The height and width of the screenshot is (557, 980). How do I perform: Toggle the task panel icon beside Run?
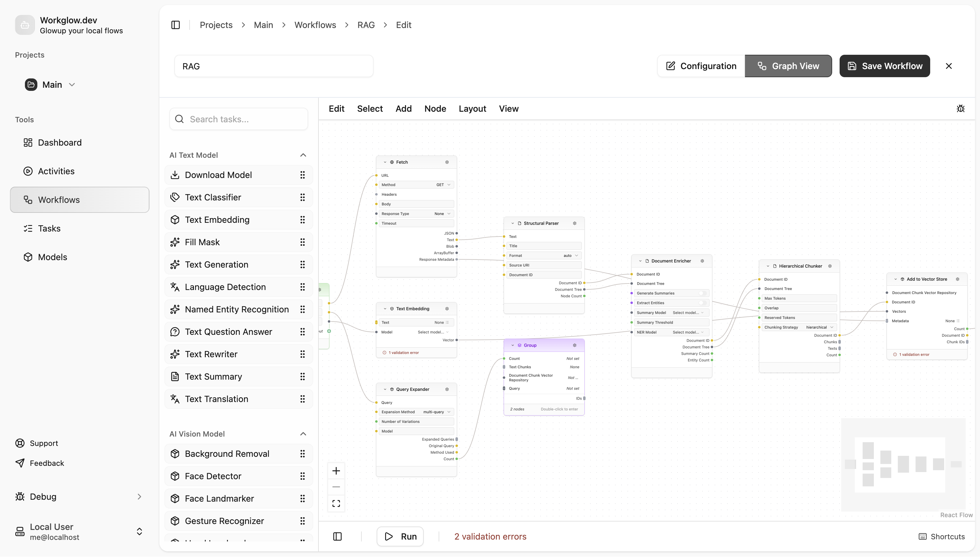tap(337, 537)
